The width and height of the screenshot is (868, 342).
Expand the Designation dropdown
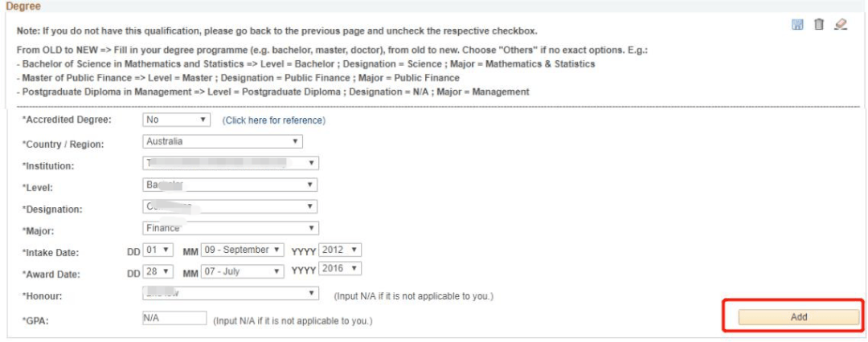pyautogui.click(x=230, y=207)
